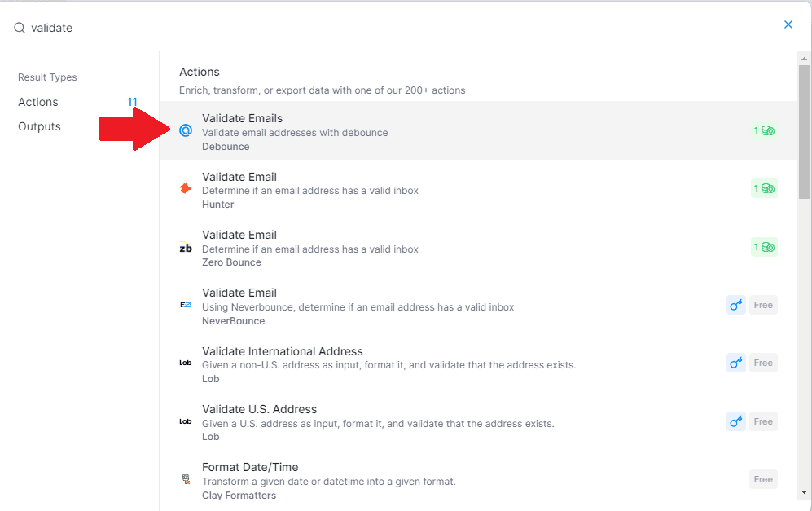This screenshot has width=812, height=511.
Task: Click the API key icon for NeverBounce
Action: tap(736, 305)
